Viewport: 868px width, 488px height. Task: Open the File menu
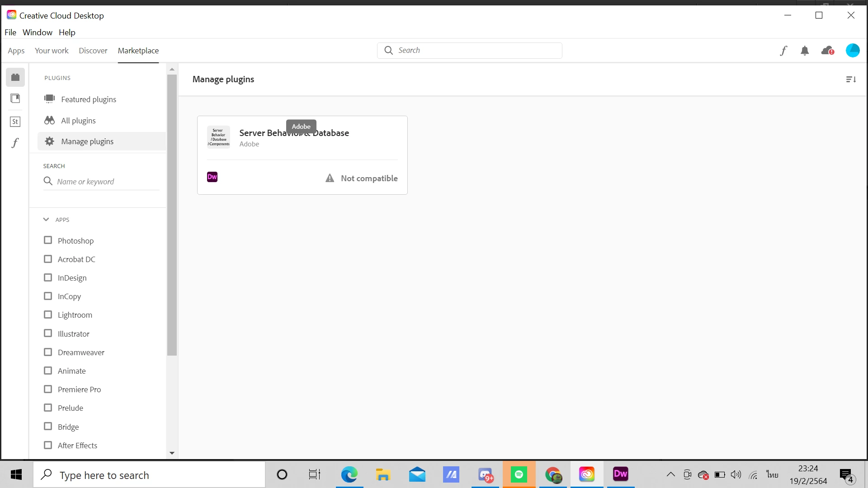click(x=10, y=33)
